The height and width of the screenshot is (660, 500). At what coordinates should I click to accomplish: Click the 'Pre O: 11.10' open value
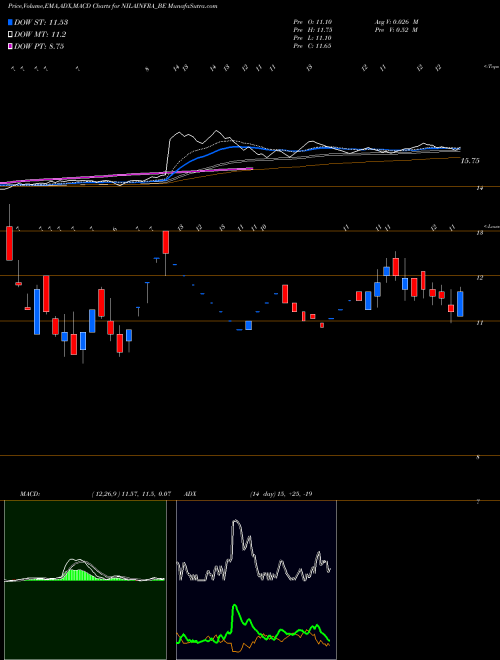click(312, 21)
